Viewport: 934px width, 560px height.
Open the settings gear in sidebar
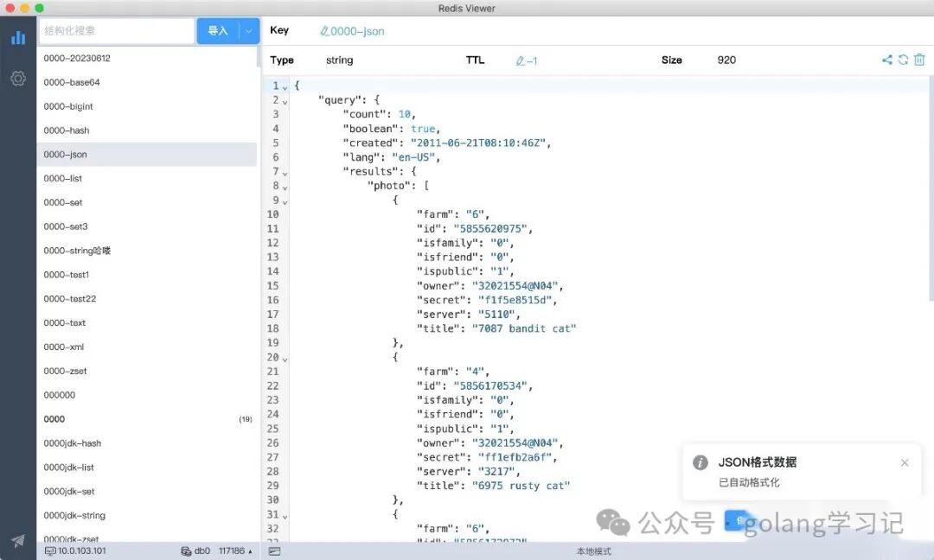(18, 78)
